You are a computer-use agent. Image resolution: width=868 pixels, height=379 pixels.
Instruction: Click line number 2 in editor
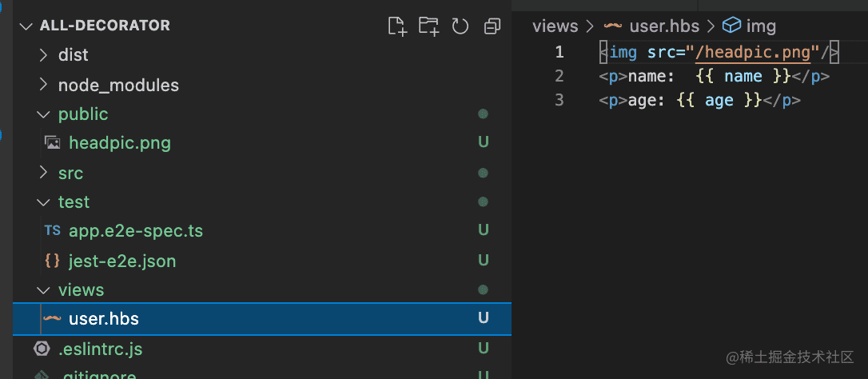559,77
